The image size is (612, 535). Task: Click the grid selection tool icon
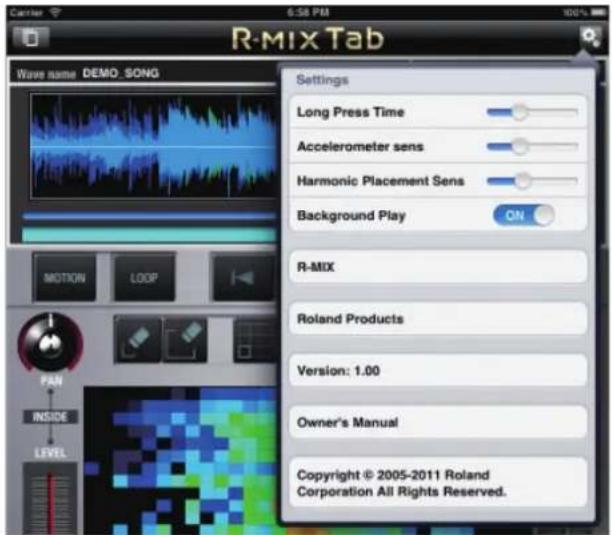tap(255, 339)
